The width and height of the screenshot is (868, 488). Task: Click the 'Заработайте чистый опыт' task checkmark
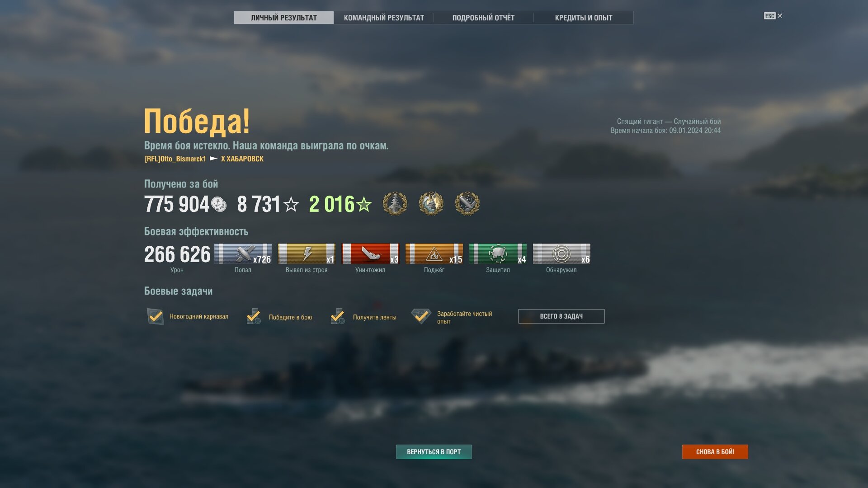click(x=421, y=316)
